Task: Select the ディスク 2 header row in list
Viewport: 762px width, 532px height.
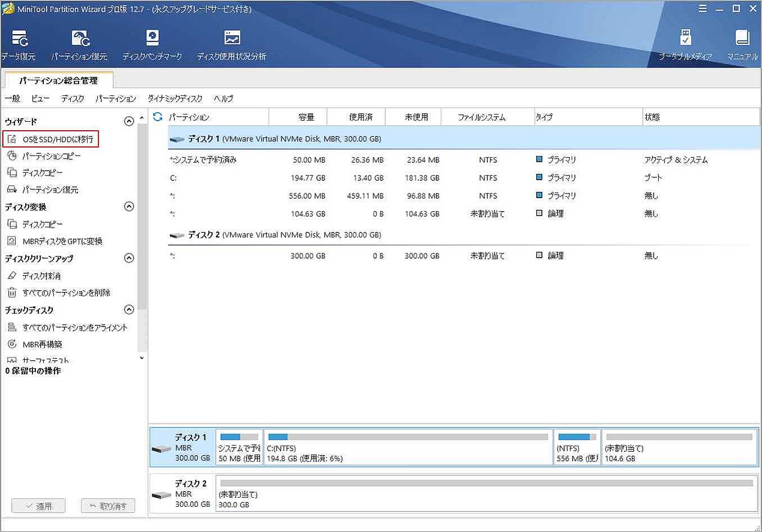Action: click(464, 235)
